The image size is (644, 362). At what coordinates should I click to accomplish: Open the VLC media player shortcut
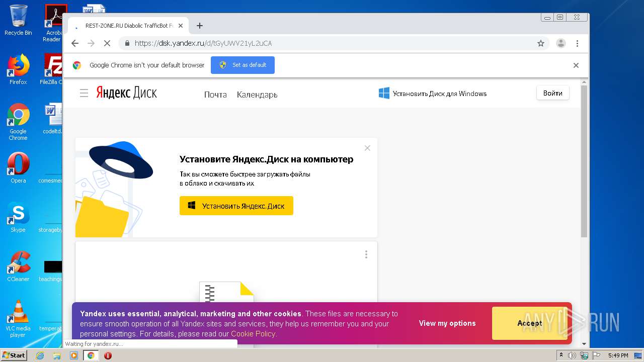click(18, 319)
